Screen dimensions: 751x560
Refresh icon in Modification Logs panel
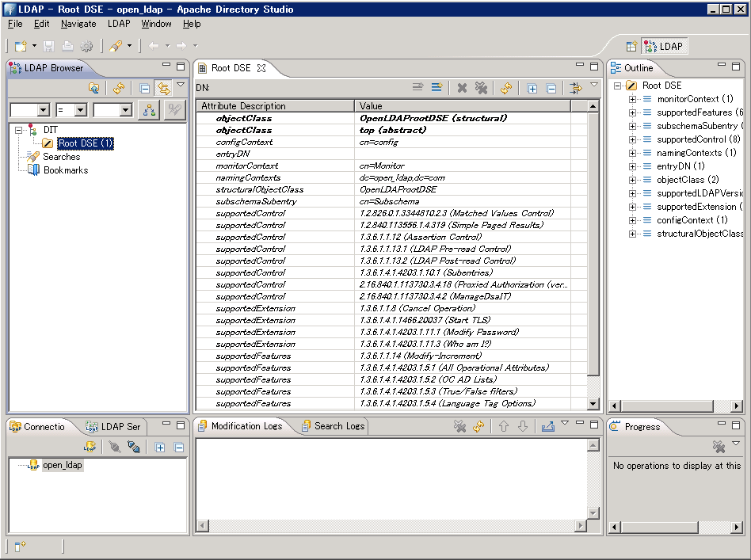(478, 426)
